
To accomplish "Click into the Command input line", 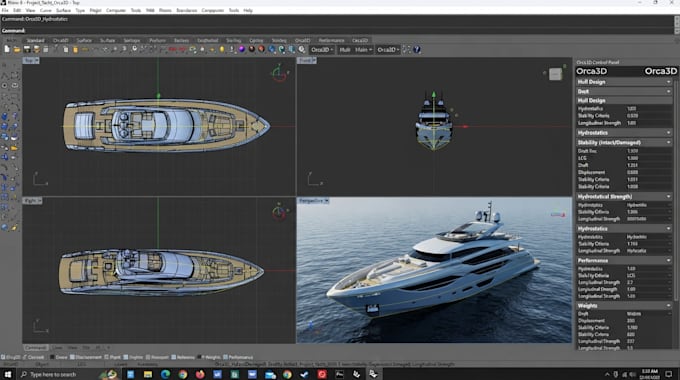I will [337, 30].
